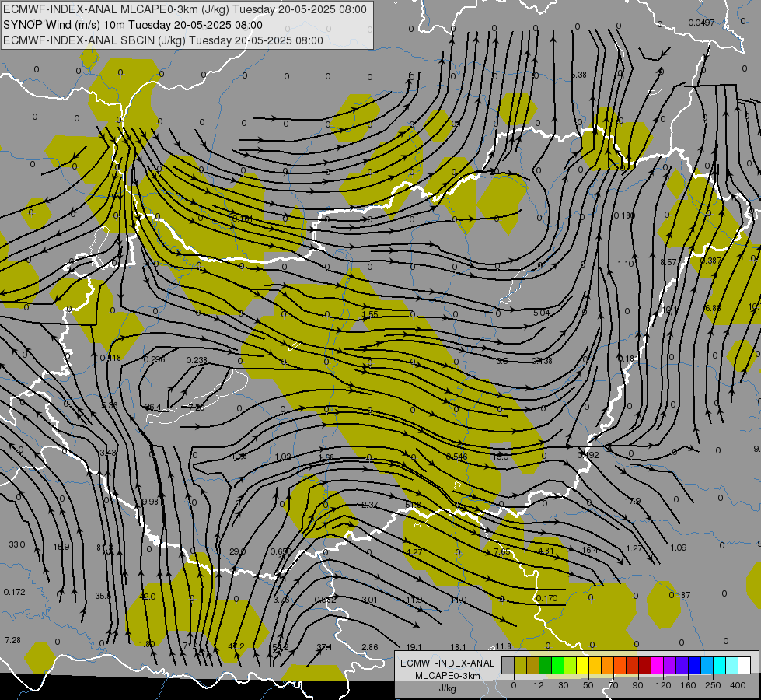Click the 70 tick label in the legend
The width and height of the screenshot is (761, 700).
pyautogui.click(x=613, y=685)
